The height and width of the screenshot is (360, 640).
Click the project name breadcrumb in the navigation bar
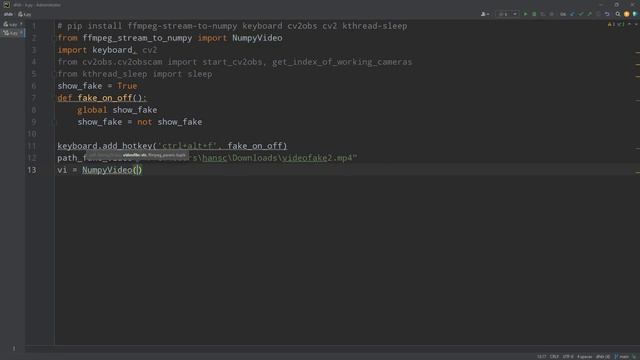[x=8, y=14]
